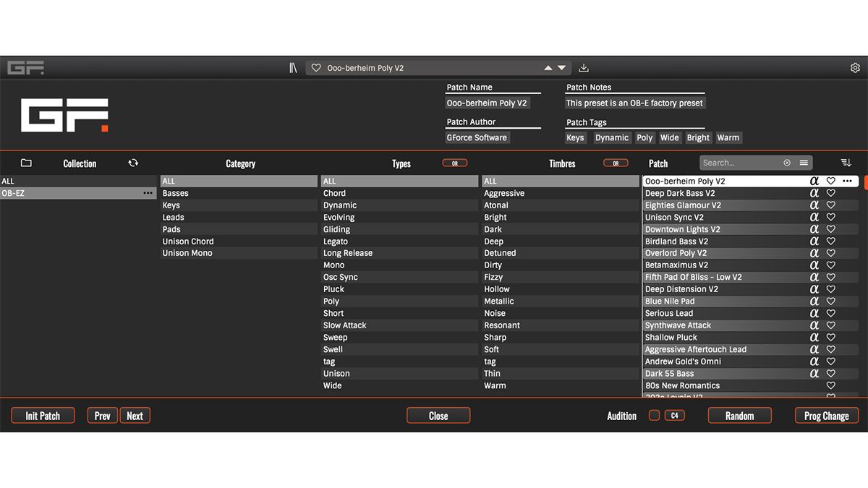
Task: Favorite the Unison Sync V2 patch
Action: tap(831, 217)
